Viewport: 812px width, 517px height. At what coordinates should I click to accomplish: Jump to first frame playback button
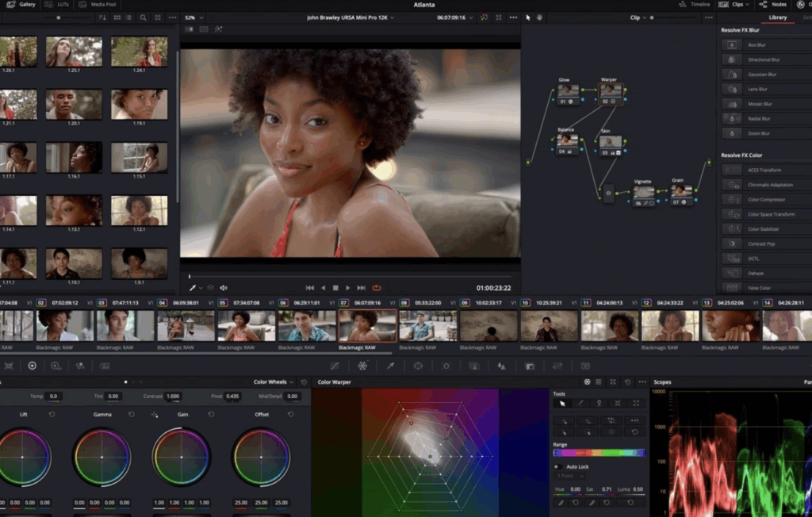click(x=310, y=288)
